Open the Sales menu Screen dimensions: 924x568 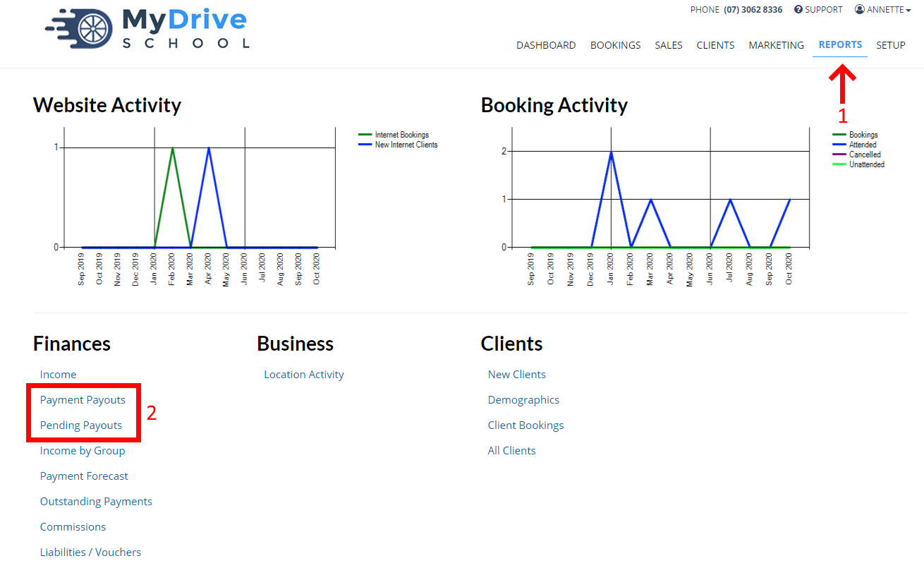669,45
